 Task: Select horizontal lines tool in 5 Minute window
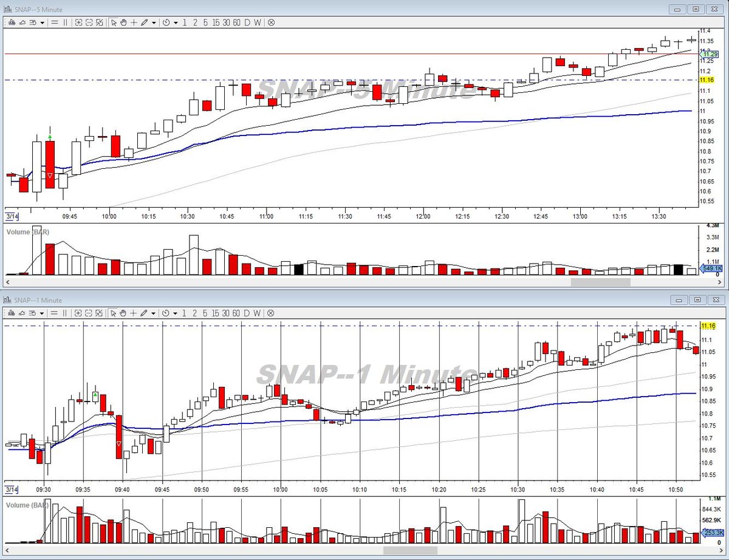click(55, 22)
